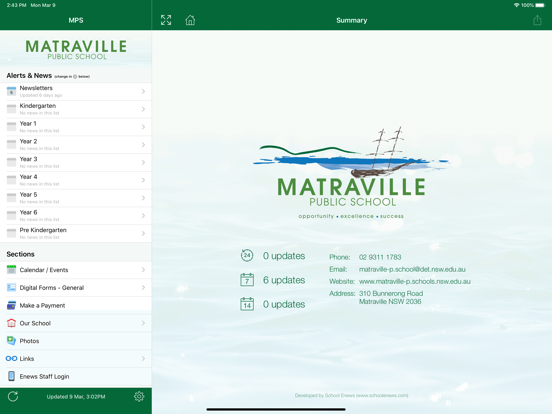Open the Photos section label
The image size is (552, 414).
point(29,341)
